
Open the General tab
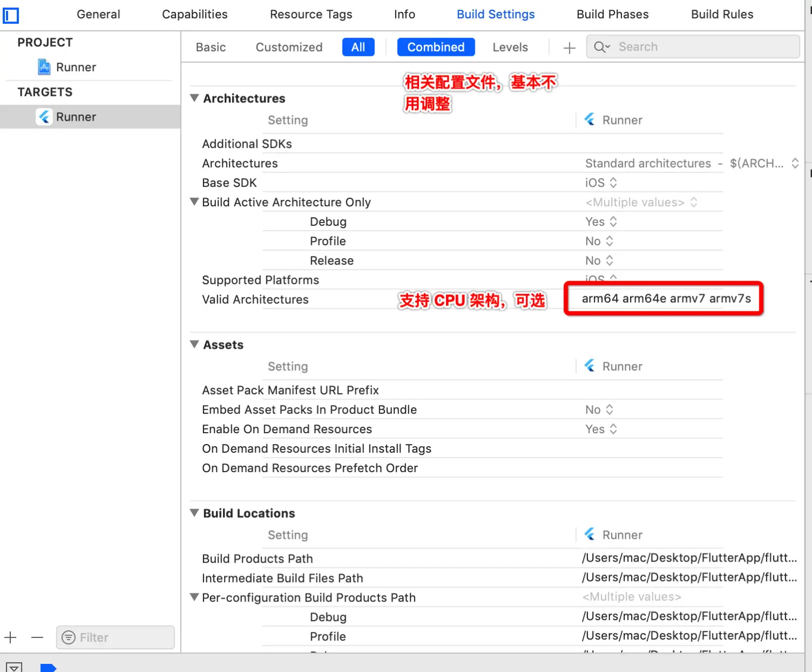point(99,15)
